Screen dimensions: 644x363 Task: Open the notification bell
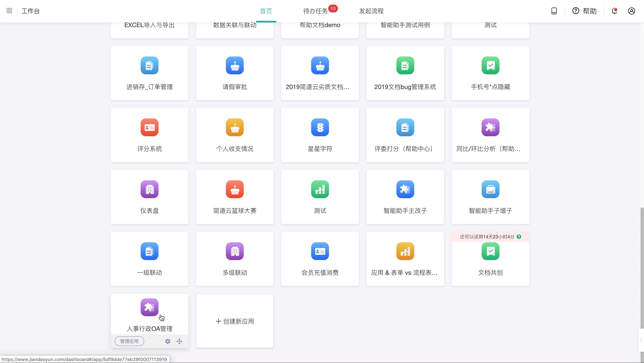coord(615,11)
